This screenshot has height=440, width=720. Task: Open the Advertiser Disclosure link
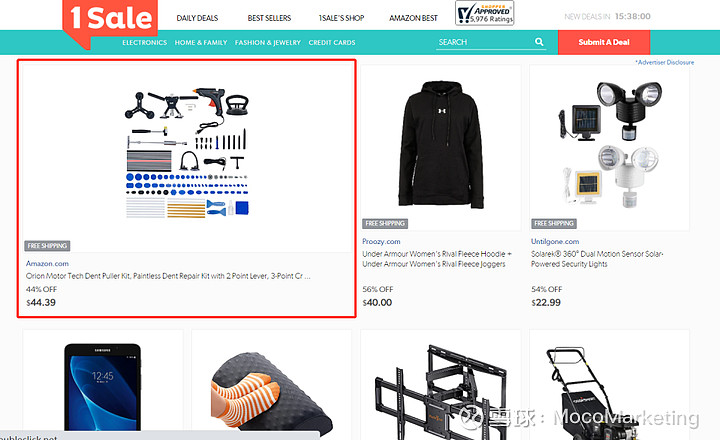point(665,62)
